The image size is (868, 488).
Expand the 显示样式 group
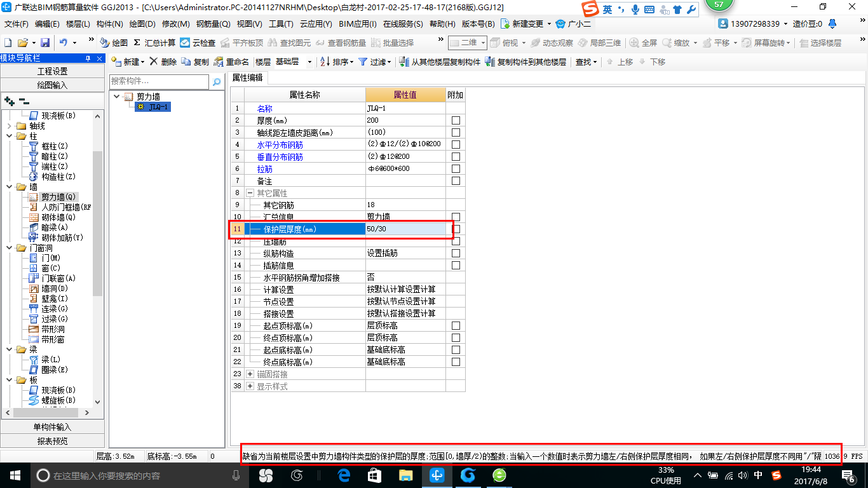250,386
